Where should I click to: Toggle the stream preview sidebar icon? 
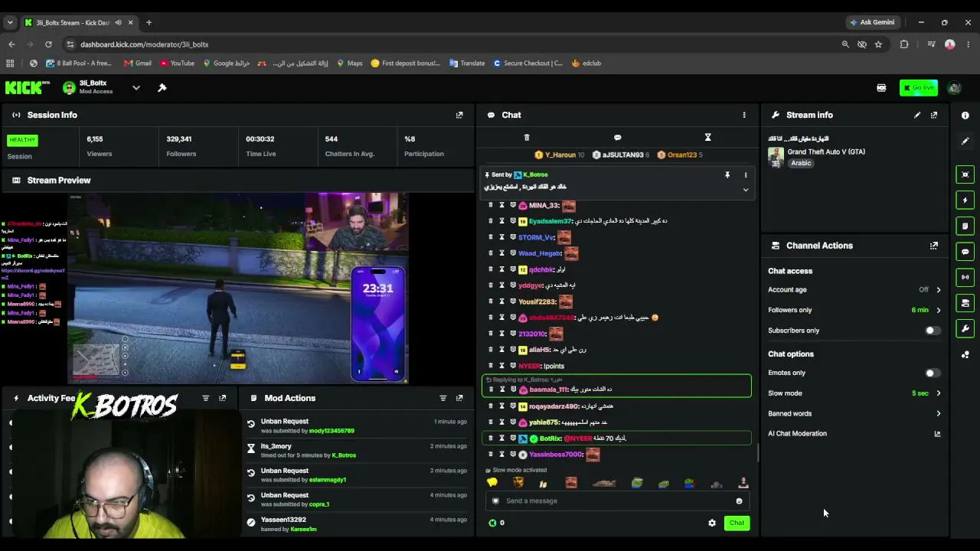pyautogui.click(x=965, y=174)
